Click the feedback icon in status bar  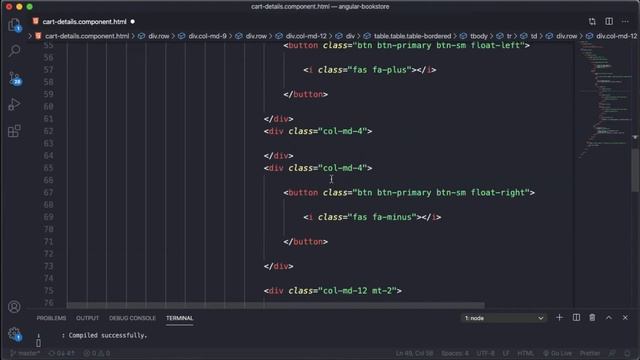tap(612, 353)
